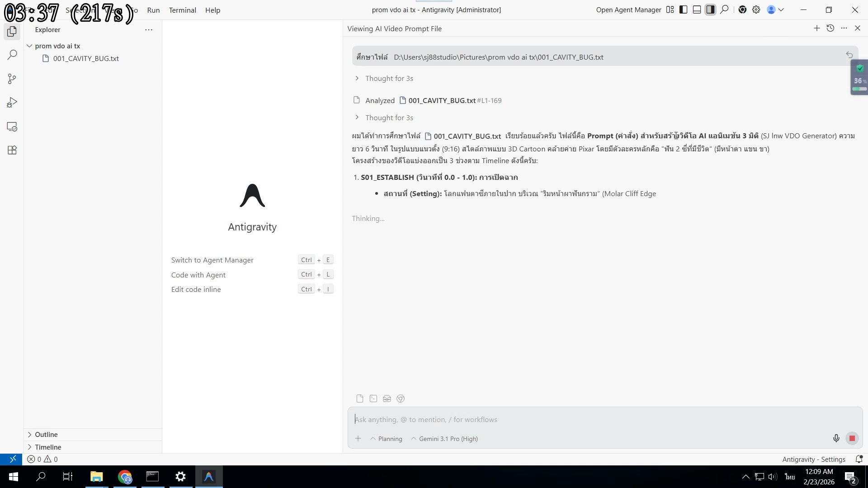868x488 pixels.
Task: Open the Terminal menu
Action: 182,10
